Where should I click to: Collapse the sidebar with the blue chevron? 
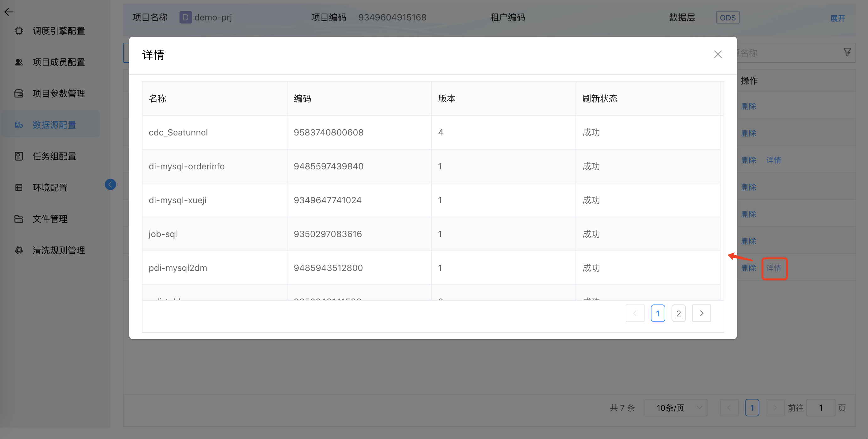tap(110, 184)
